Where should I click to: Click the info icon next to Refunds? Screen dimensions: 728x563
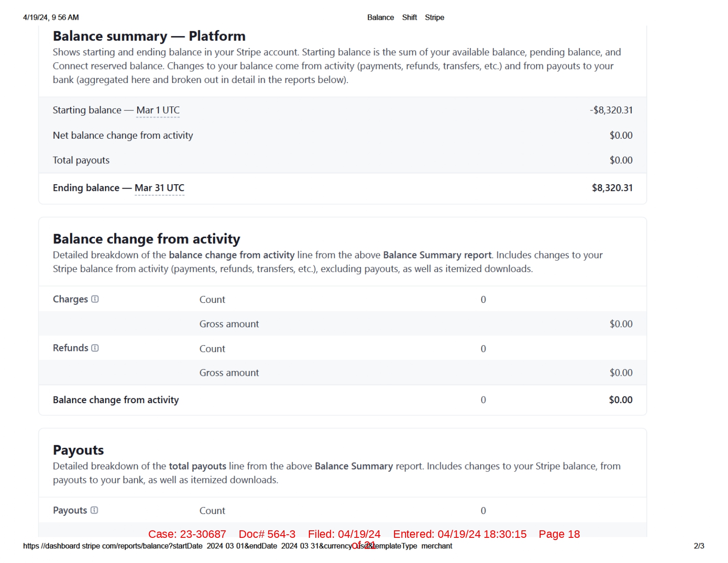click(x=95, y=348)
